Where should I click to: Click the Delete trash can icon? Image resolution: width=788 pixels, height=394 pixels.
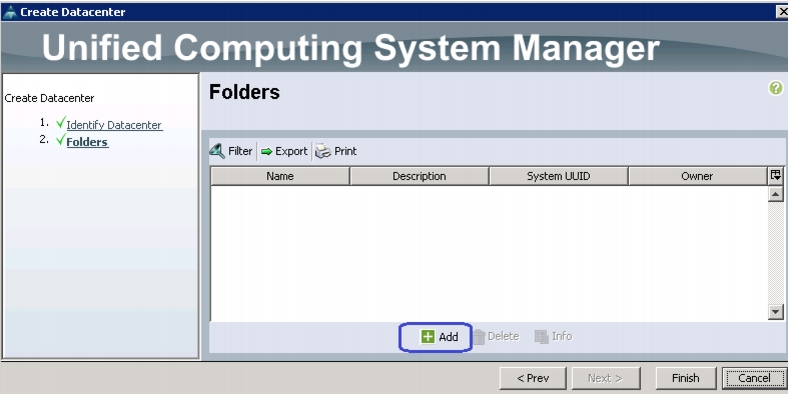(x=479, y=337)
